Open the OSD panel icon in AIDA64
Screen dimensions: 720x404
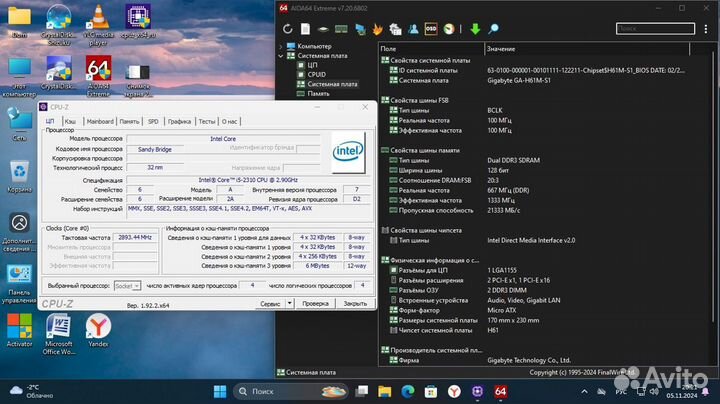tap(431, 29)
